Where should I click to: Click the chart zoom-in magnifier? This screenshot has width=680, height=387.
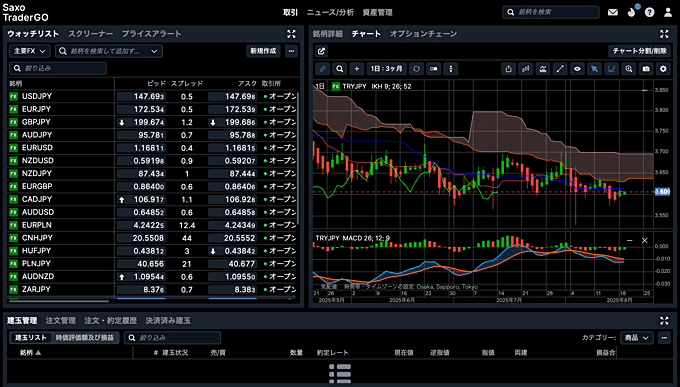(x=629, y=69)
